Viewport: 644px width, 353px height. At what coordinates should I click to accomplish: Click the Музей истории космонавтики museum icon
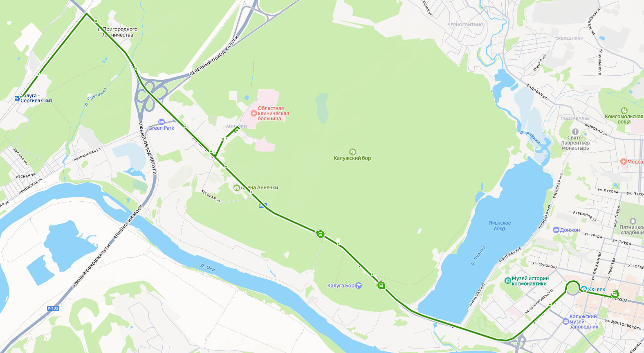click(508, 281)
